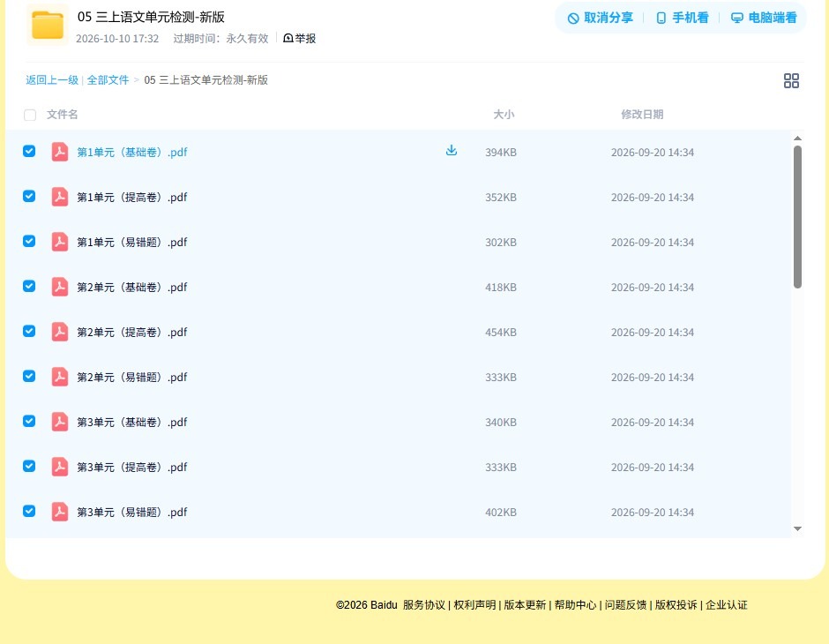This screenshot has height=644, width=829.
Task: Uncheck 第2单元（基础卷）.pdf checkbox
Action: tap(29, 286)
